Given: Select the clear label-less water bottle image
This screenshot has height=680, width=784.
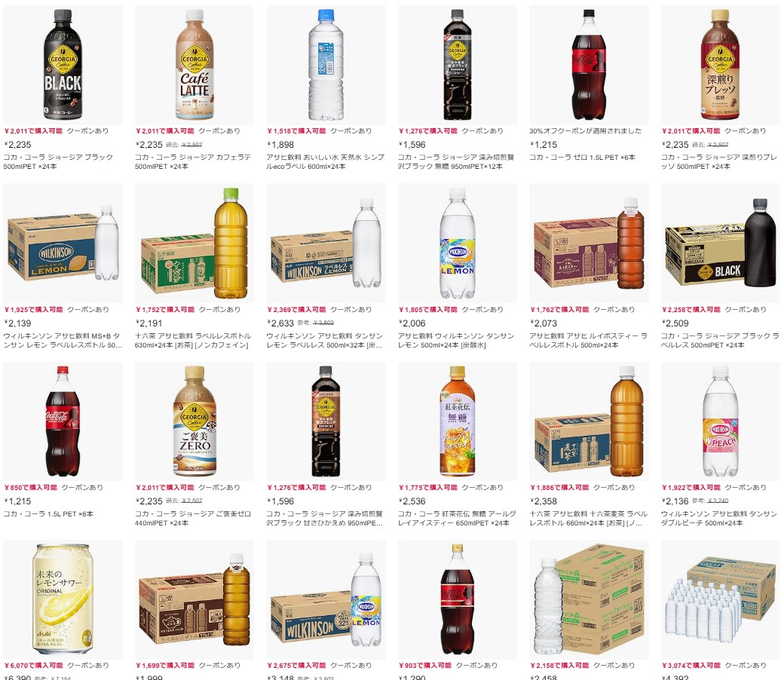Looking at the screenshot, I should coord(326,65).
